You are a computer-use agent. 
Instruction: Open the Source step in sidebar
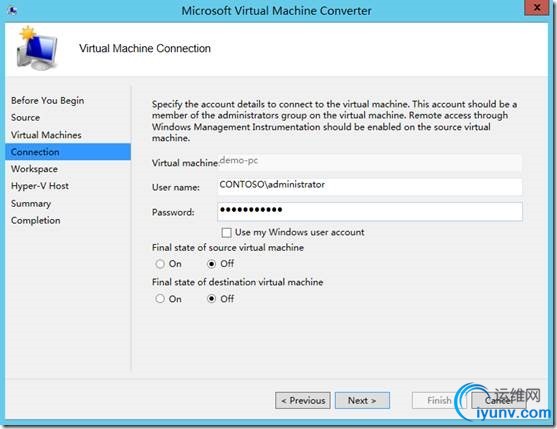[25, 118]
